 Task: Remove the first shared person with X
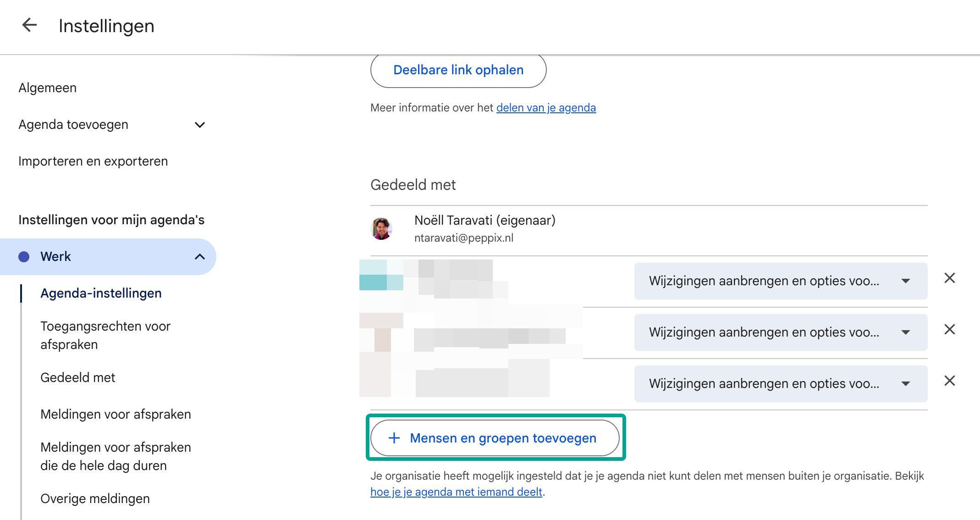[950, 278]
